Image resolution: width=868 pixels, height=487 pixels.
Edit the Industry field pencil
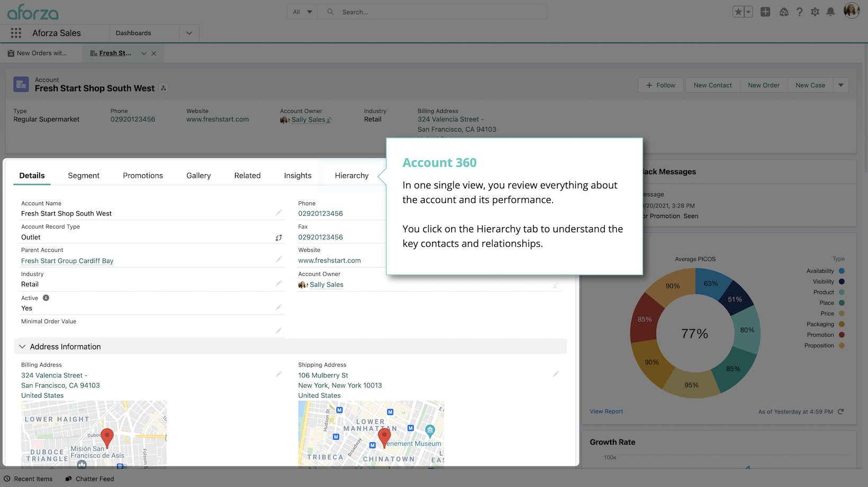(x=279, y=283)
